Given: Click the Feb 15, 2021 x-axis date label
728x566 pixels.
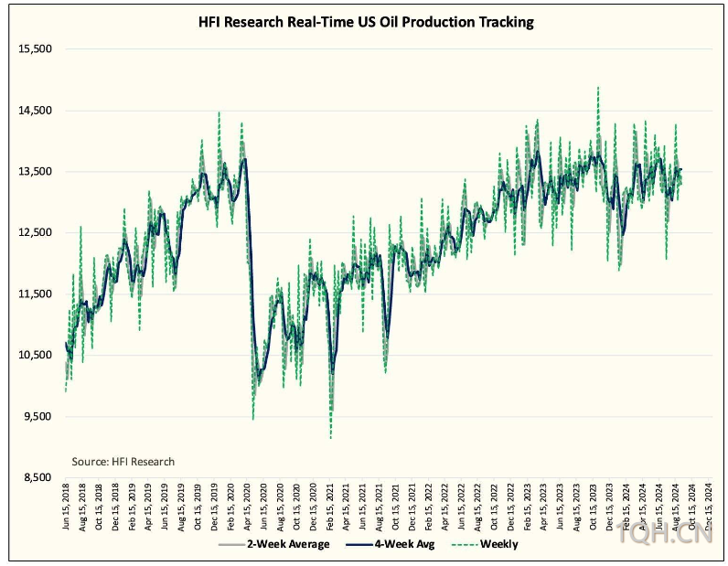Looking at the screenshot, I should point(329,506).
